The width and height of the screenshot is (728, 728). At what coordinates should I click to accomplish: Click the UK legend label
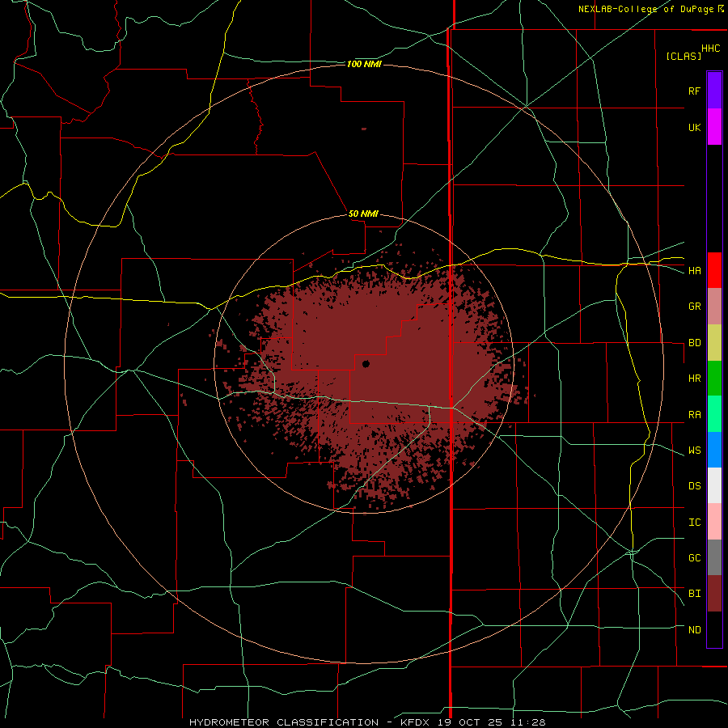point(694,127)
